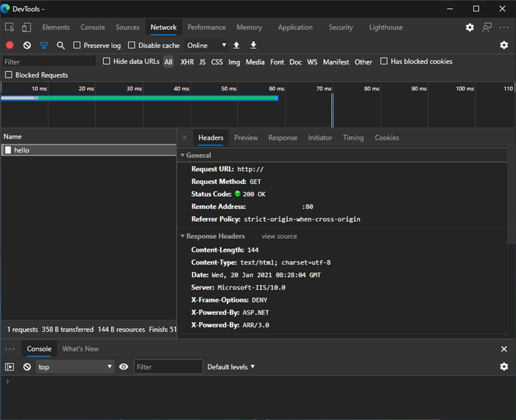The width and height of the screenshot is (516, 420).
Task: Open the Security panel
Action: coord(341,27)
